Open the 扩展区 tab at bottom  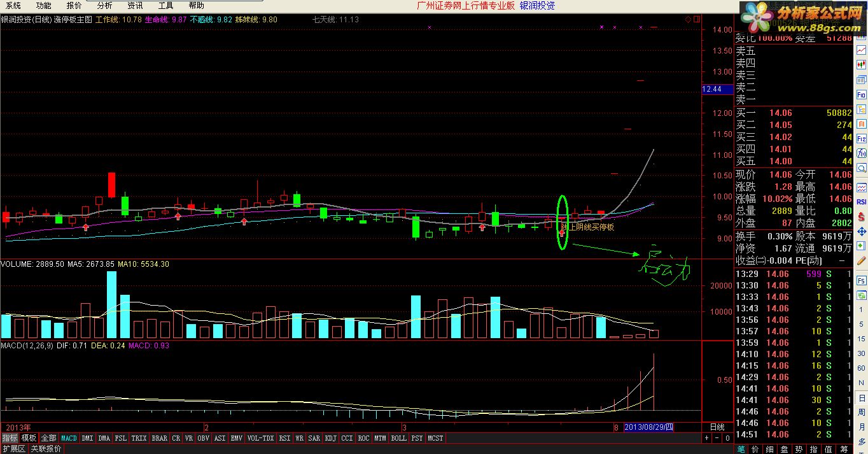click(x=13, y=449)
